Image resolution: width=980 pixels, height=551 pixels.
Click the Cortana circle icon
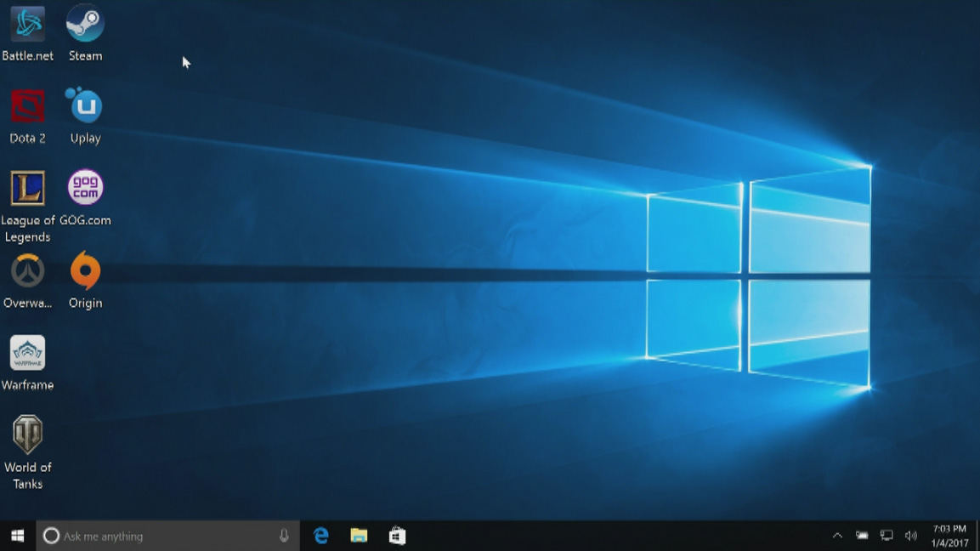[x=51, y=536]
